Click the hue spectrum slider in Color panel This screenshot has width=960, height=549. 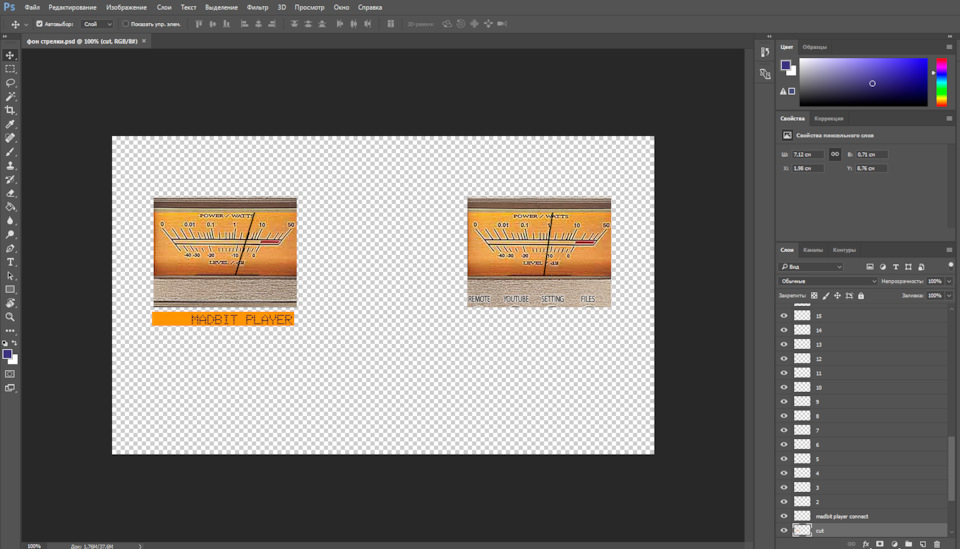[942, 83]
